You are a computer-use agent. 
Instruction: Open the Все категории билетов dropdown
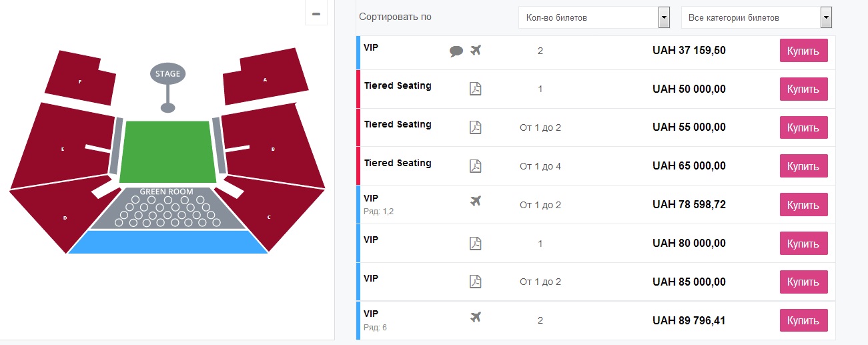(826, 18)
